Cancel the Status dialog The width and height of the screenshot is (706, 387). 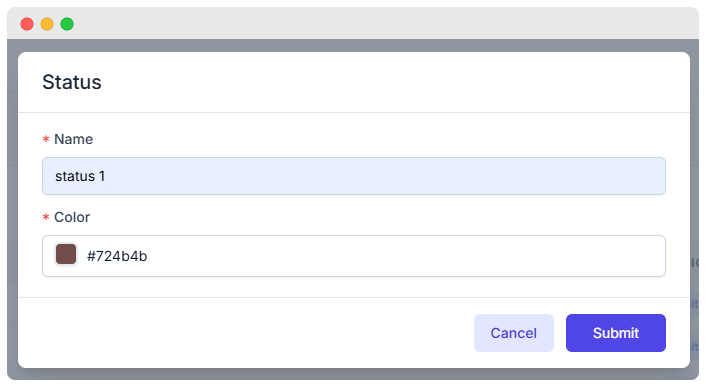pyautogui.click(x=513, y=333)
